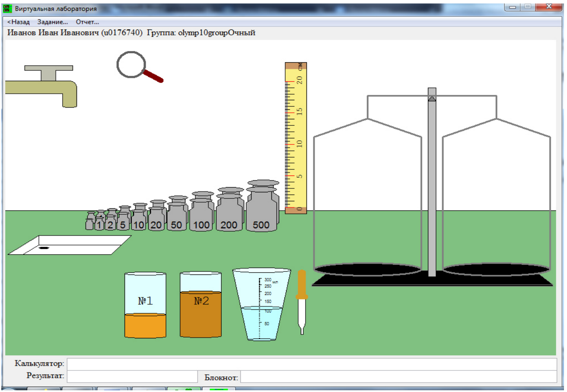Select the graduated measuring cup
The width and height of the screenshot is (567, 392).
click(262, 305)
